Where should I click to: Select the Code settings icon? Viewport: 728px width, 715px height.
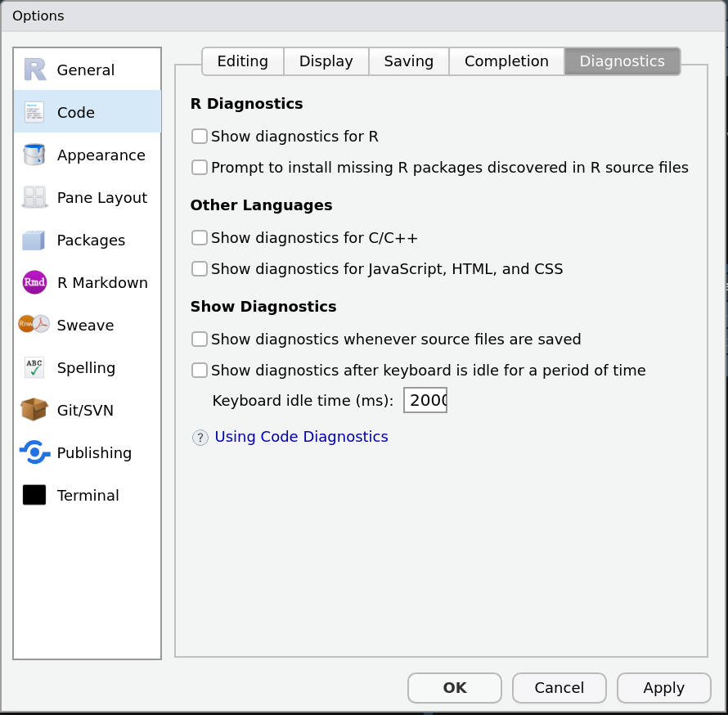[x=34, y=112]
